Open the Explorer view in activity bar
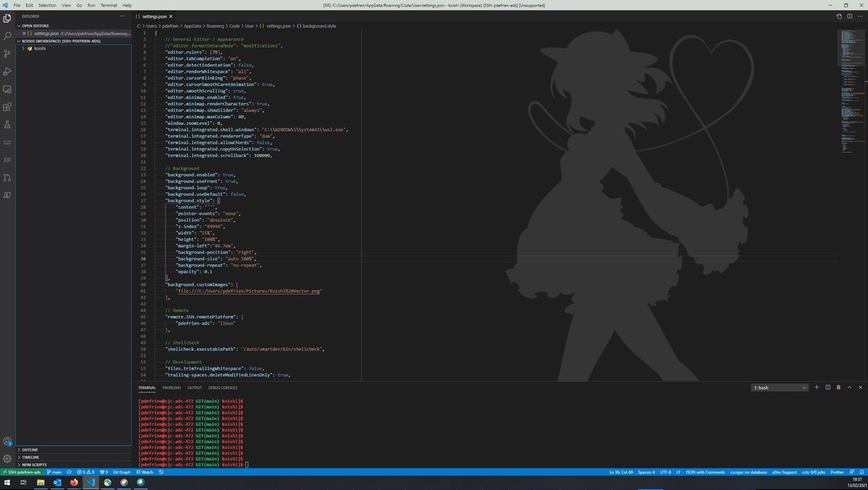This screenshot has height=490, width=868. [7, 17]
